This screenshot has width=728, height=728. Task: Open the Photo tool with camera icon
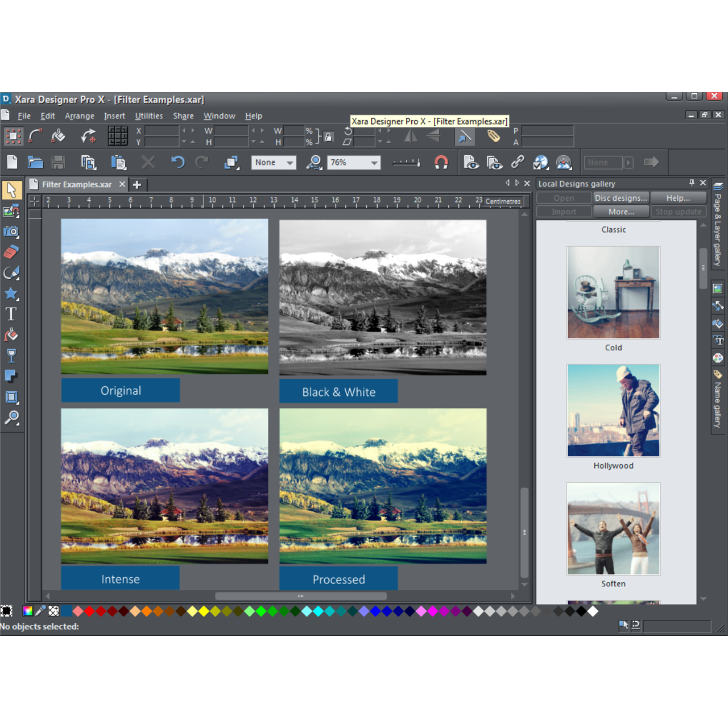tap(11, 231)
